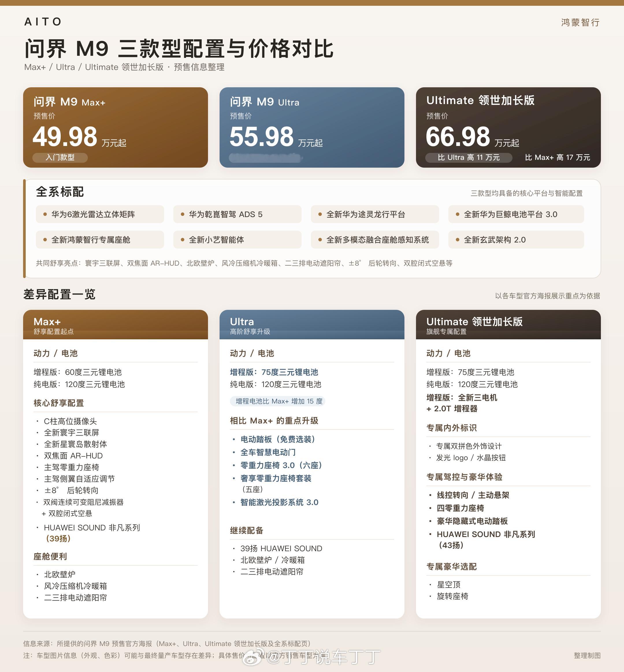Click the 核心舒享配置 heading
This screenshot has height=672, width=624.
coord(59,403)
